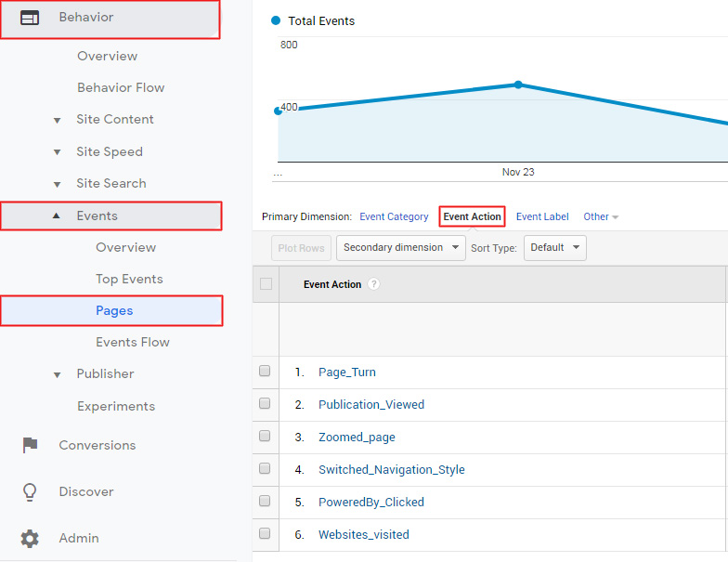Click the Admin gear icon
The image size is (728, 562).
pyautogui.click(x=30, y=538)
